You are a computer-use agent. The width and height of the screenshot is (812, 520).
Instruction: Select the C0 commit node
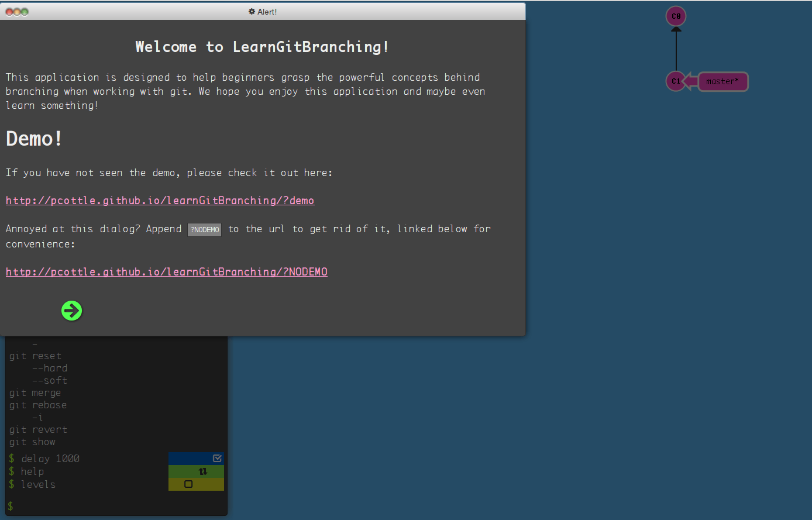pyautogui.click(x=676, y=16)
